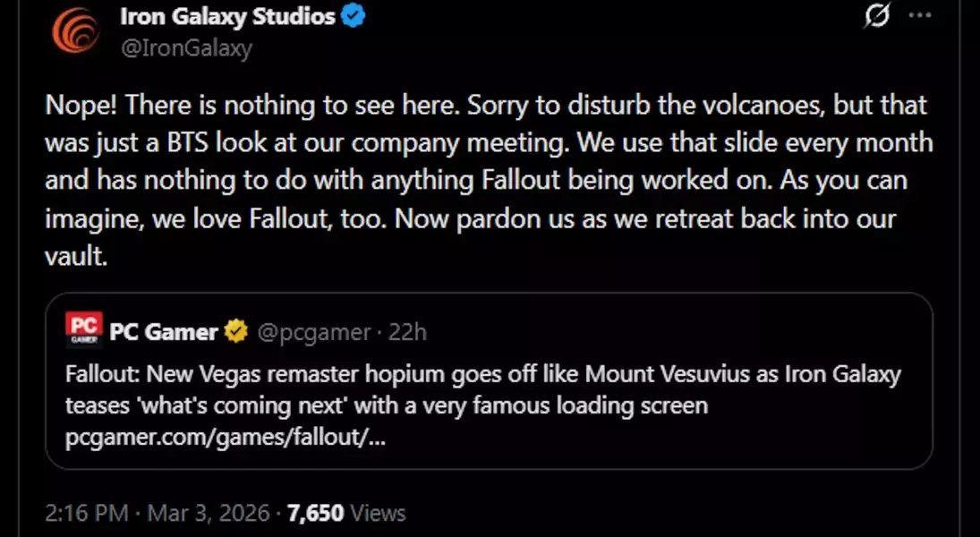The height and width of the screenshot is (537, 980).
Task: Open the pcgamer.com/games/fallout link
Action: pos(226,439)
